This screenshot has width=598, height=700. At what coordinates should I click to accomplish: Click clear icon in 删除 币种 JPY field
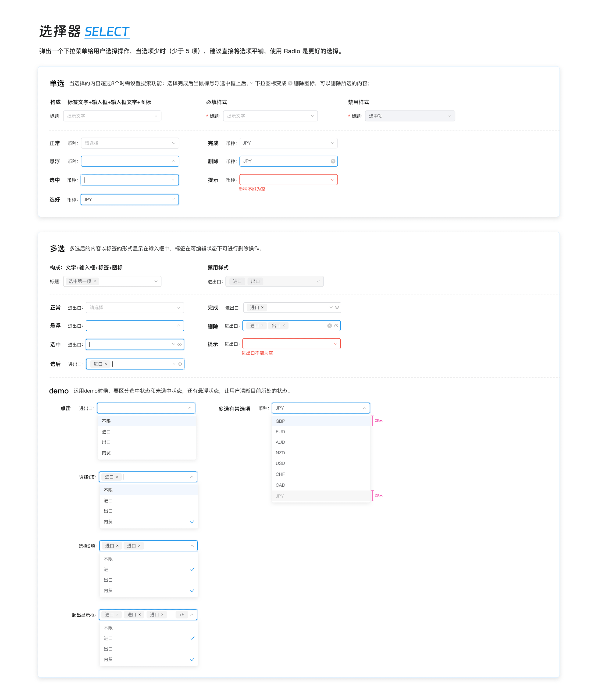tap(333, 161)
